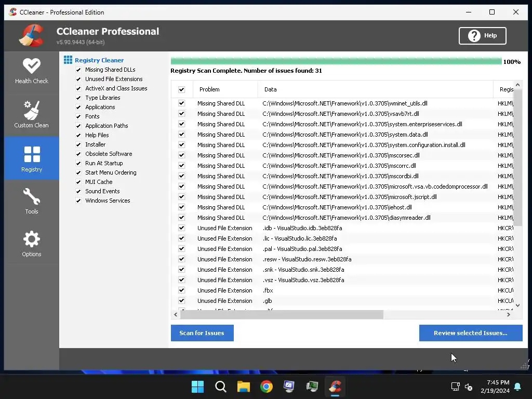Click the Scan for Issues button
Screen dimensions: 532x399
pyautogui.click(x=202, y=333)
